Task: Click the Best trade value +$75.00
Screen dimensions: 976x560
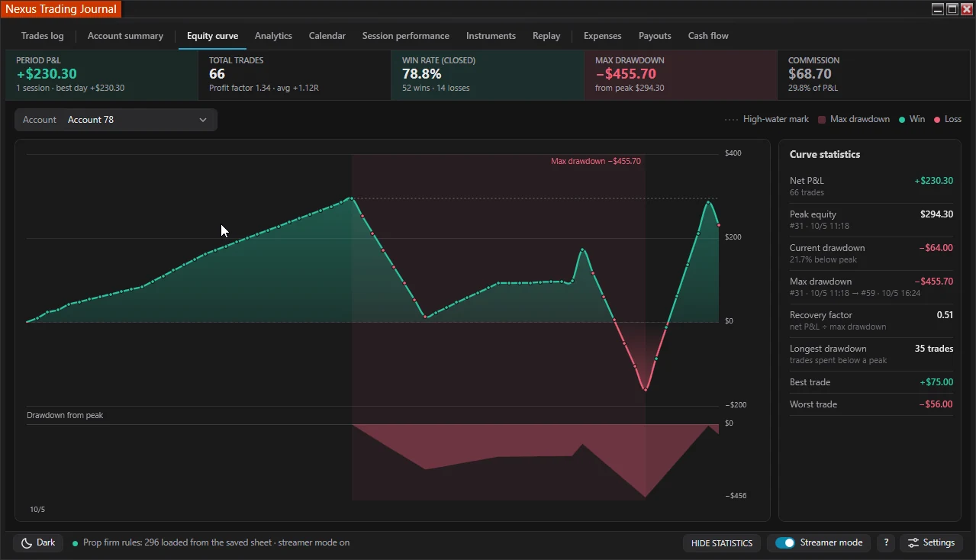Action: pyautogui.click(x=936, y=382)
